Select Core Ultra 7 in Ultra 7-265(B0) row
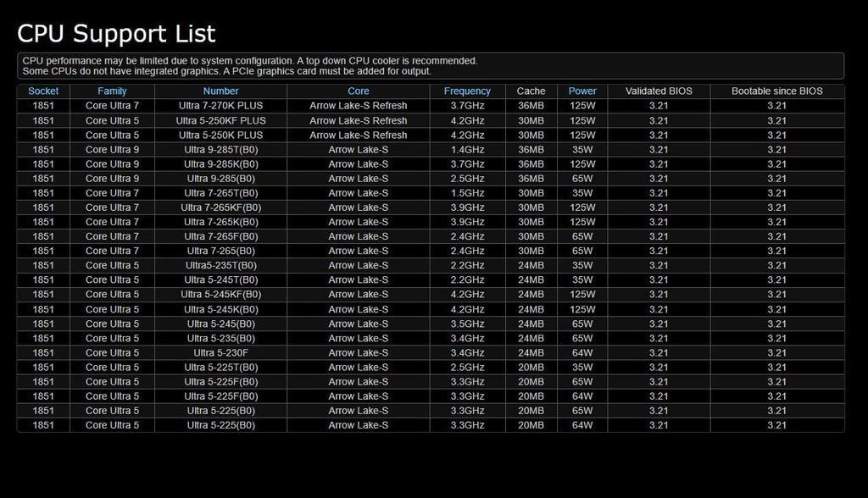Viewport: 868px width, 498px height. tap(112, 251)
